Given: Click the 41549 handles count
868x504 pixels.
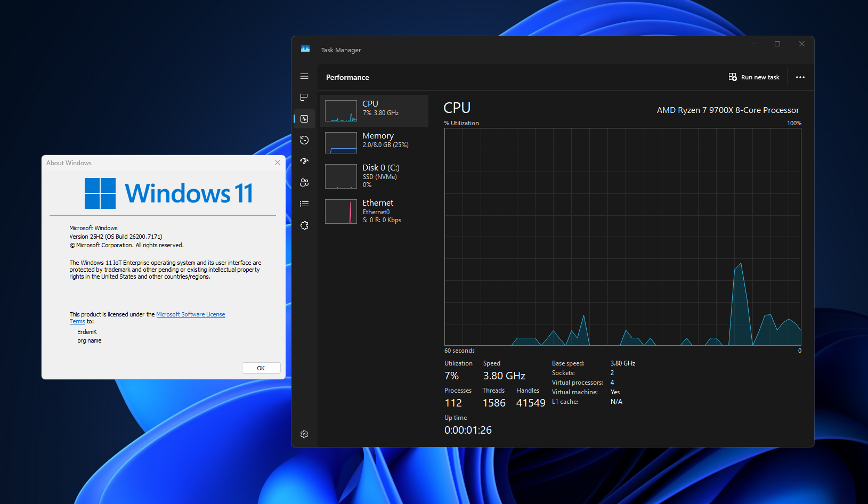Looking at the screenshot, I should (x=531, y=403).
